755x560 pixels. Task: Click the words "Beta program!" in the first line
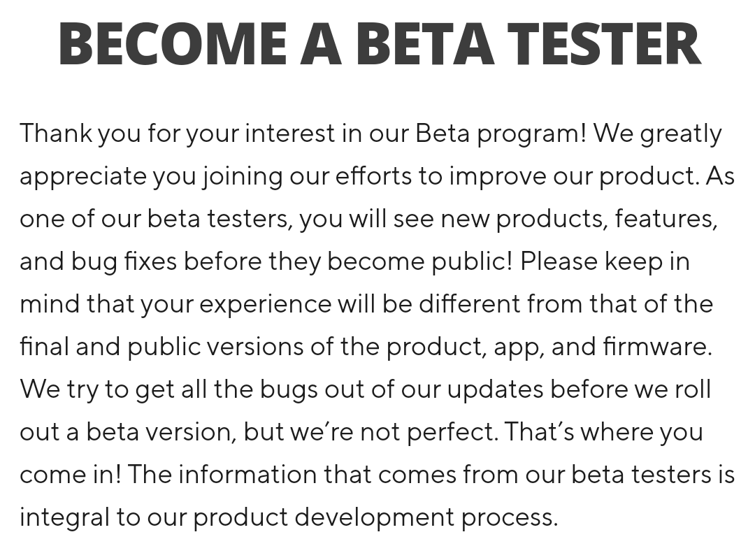(501, 133)
